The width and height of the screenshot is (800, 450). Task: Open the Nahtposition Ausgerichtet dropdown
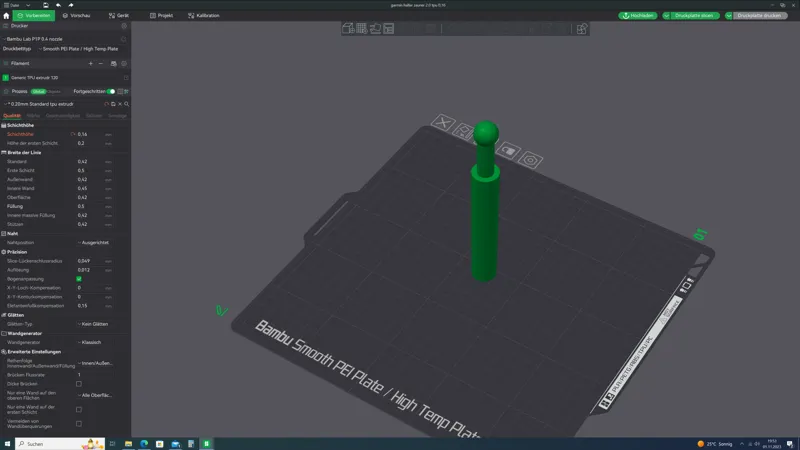95,243
